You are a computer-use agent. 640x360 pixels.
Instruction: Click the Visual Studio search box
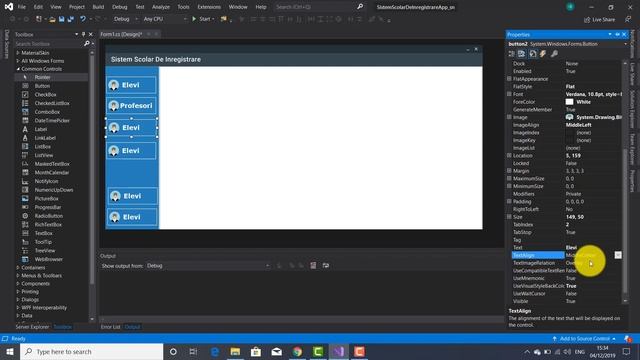[x=319, y=7]
